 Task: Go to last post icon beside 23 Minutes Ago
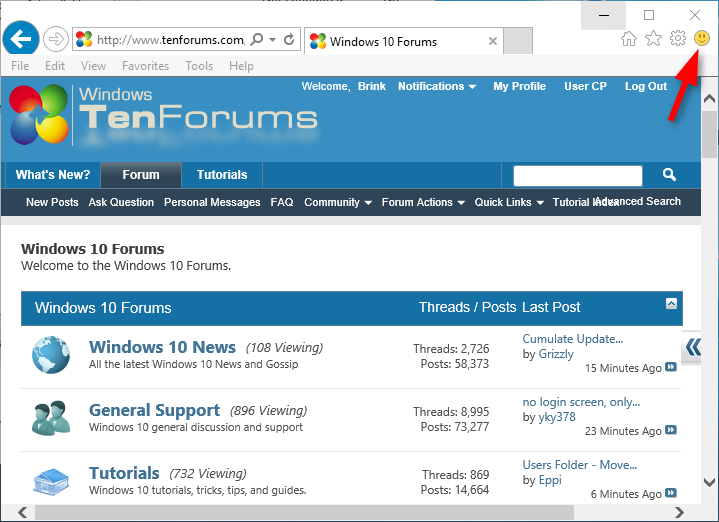tap(671, 430)
